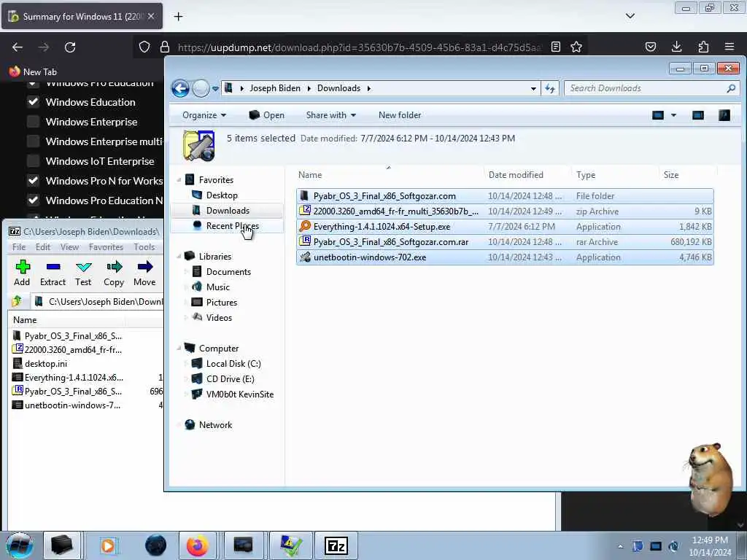
Task: Open the Windows Start orb
Action: point(20,545)
